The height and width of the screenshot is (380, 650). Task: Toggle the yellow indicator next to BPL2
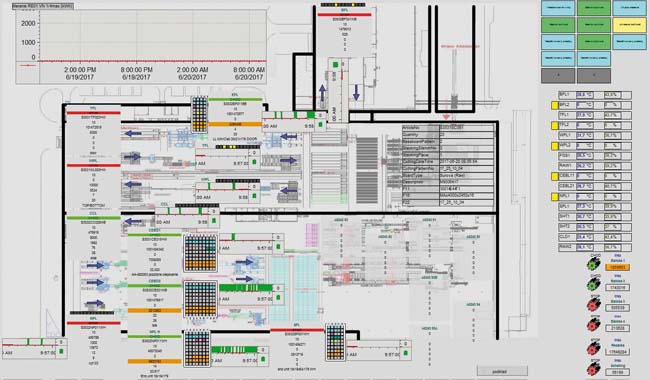(555, 105)
